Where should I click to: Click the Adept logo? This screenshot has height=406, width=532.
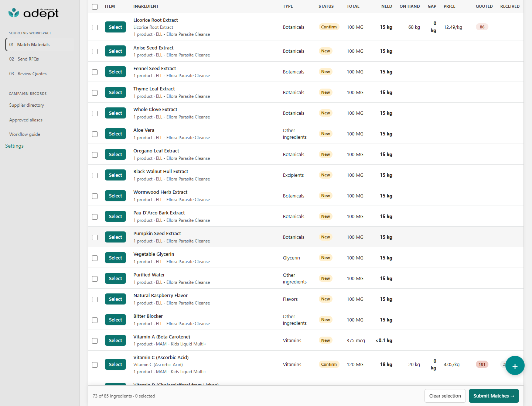coord(34,13)
